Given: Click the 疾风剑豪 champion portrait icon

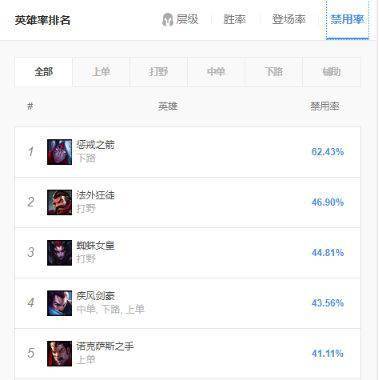Looking at the screenshot, I should pos(59,303).
